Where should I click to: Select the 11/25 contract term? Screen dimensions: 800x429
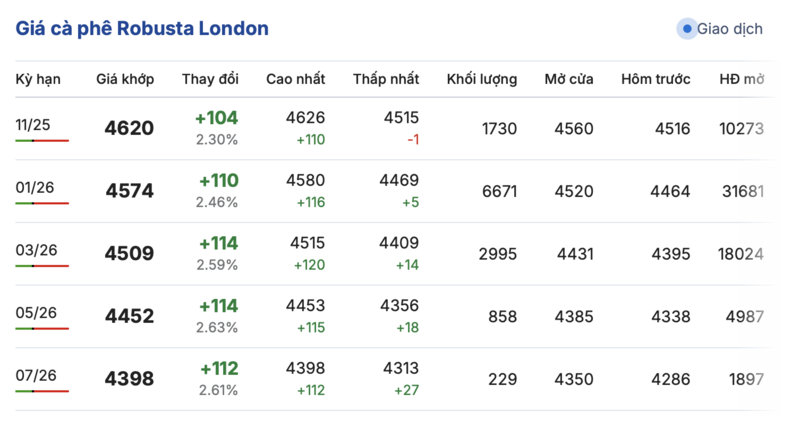pyautogui.click(x=33, y=124)
